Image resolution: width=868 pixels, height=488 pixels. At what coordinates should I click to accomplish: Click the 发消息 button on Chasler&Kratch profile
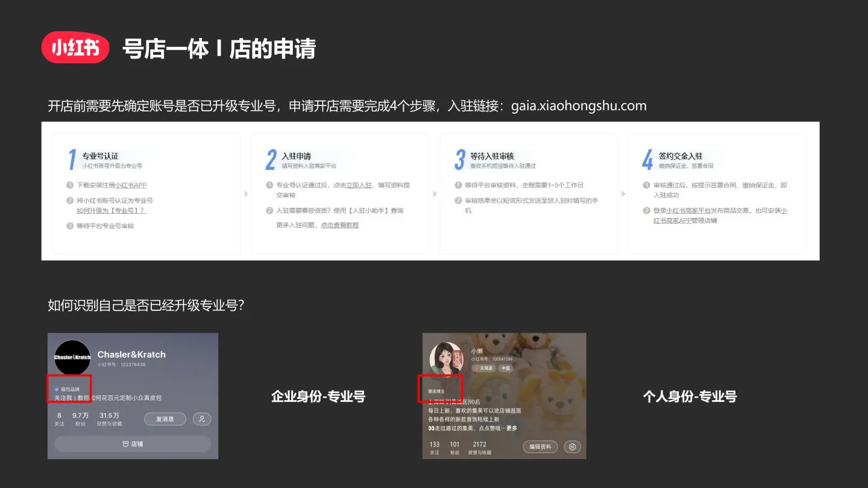click(165, 419)
